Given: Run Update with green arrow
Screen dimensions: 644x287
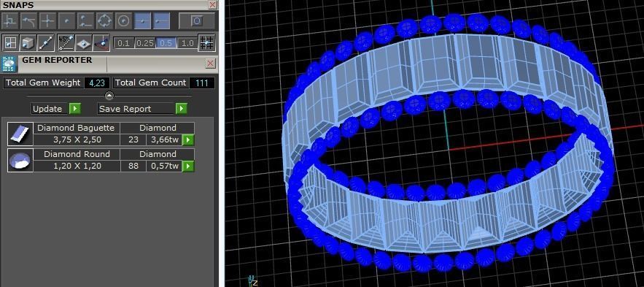Looking at the screenshot, I should 74,109.
